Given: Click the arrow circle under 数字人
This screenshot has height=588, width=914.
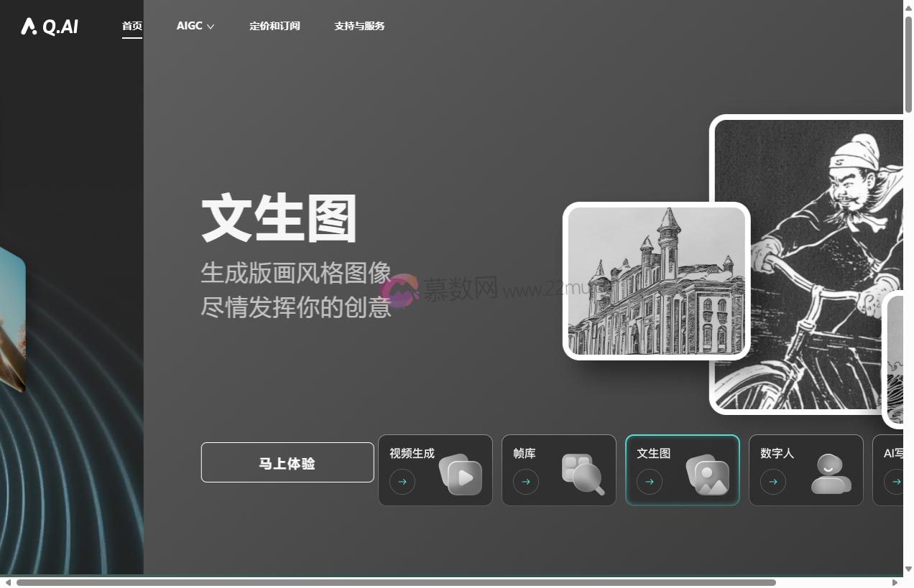Looking at the screenshot, I should [773, 482].
